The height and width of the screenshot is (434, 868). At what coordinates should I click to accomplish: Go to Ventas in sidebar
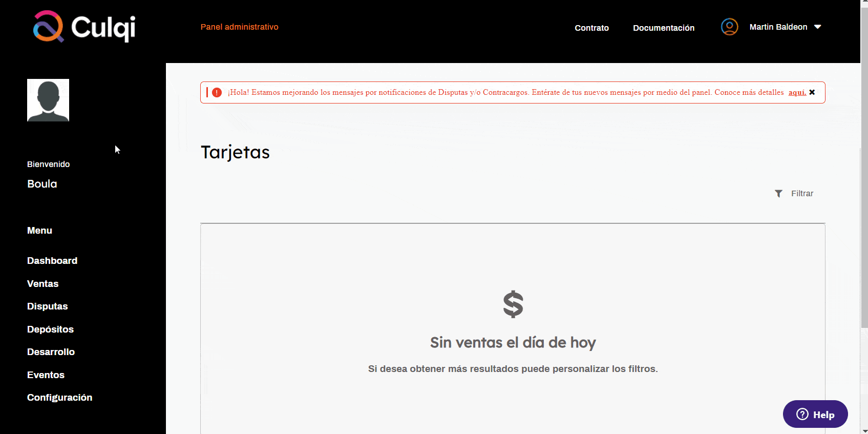[43, 284]
